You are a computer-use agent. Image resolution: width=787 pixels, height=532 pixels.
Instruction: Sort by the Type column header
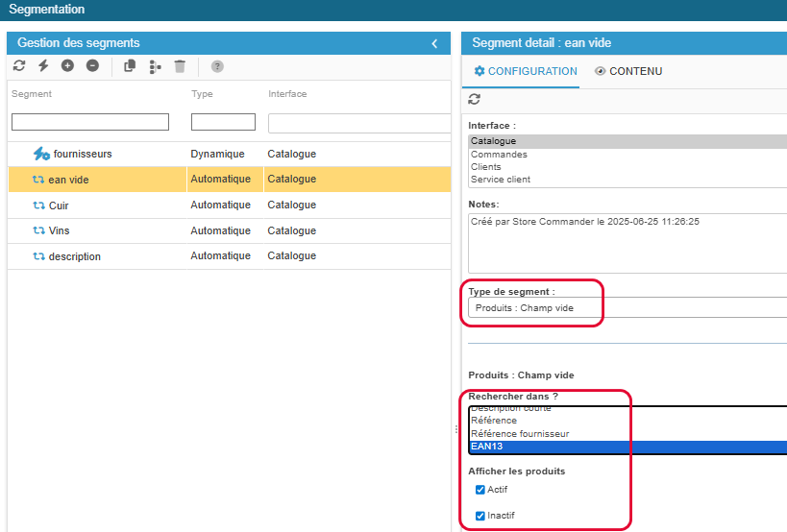(x=202, y=94)
